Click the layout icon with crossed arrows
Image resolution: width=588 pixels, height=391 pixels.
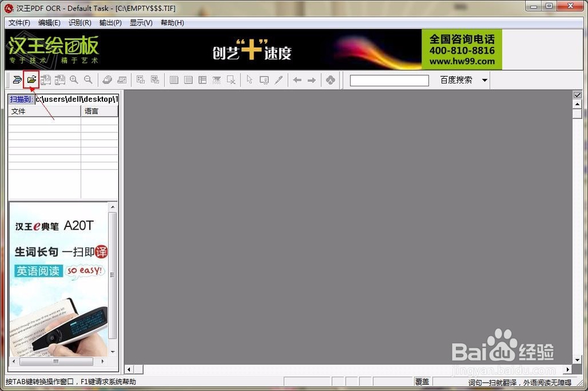(x=155, y=80)
